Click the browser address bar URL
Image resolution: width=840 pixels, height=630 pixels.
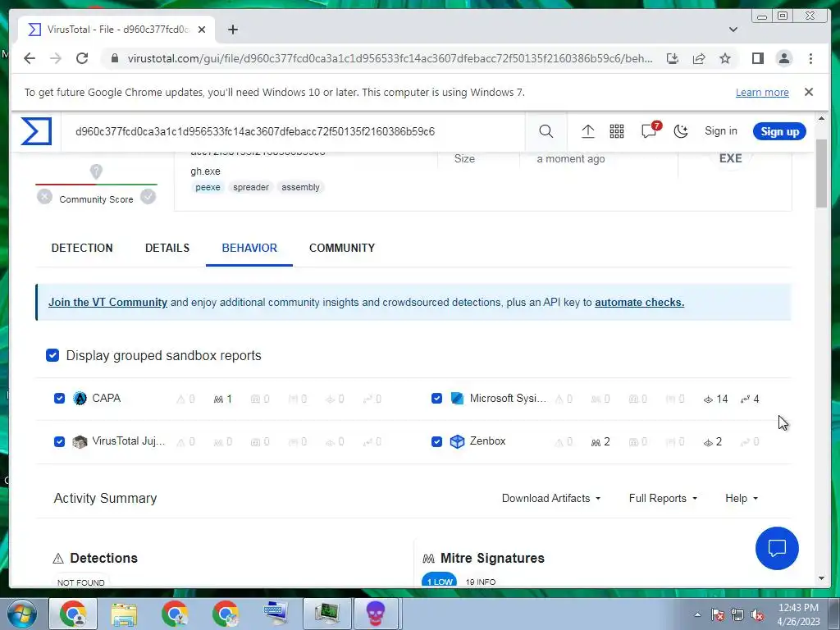[x=390, y=58]
